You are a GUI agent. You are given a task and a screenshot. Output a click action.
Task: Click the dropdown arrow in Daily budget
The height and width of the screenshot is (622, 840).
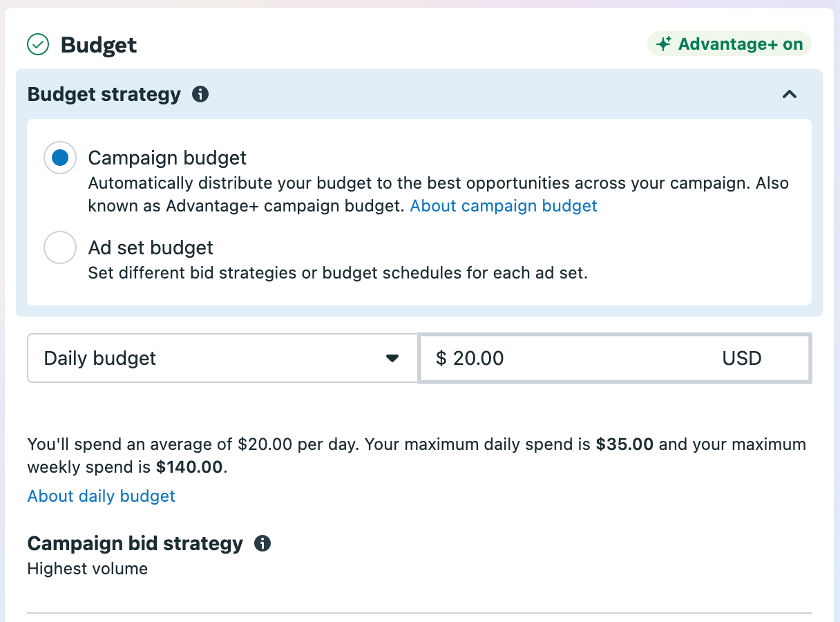[x=392, y=358]
